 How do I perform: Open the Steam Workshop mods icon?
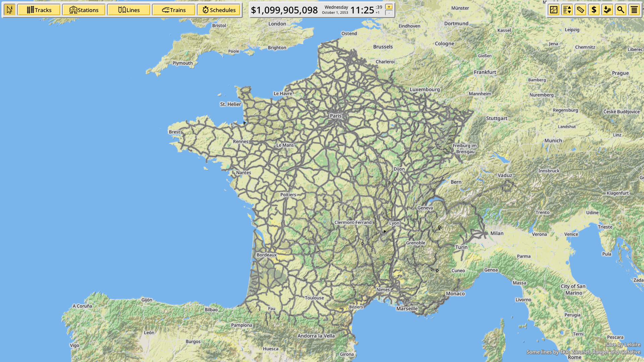click(607, 10)
